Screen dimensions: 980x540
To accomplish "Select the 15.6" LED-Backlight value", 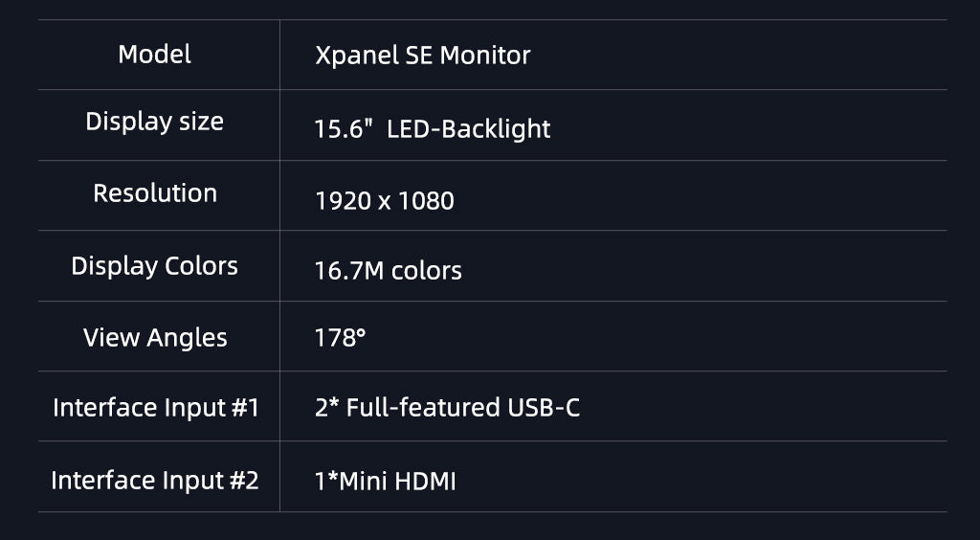I will click(433, 128).
